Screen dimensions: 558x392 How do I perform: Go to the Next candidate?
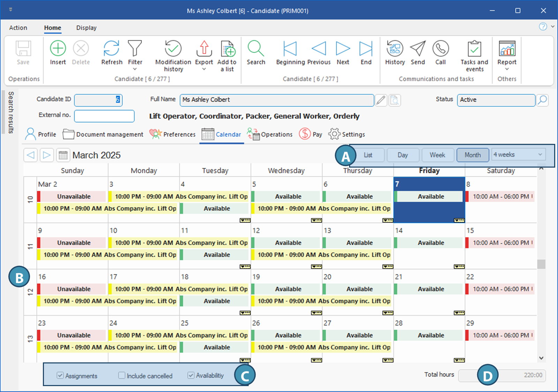click(x=343, y=48)
